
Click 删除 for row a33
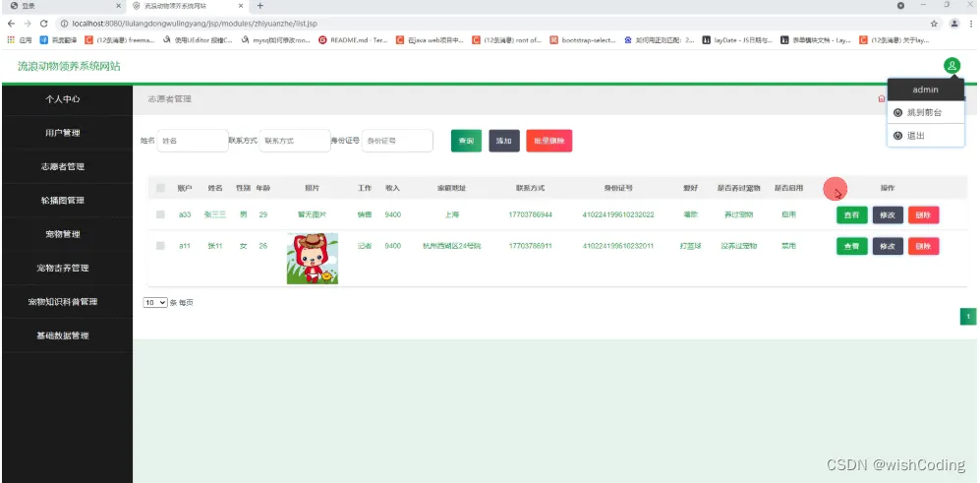click(x=924, y=214)
